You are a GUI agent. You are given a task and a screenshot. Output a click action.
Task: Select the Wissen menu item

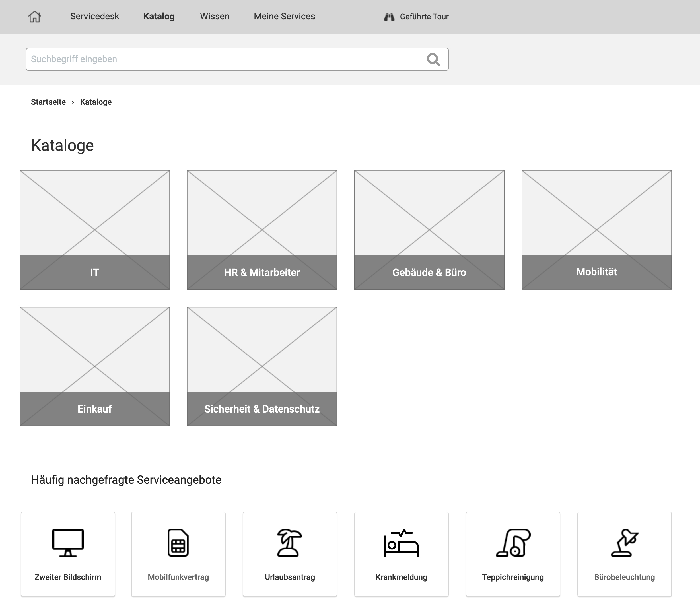pyautogui.click(x=214, y=16)
